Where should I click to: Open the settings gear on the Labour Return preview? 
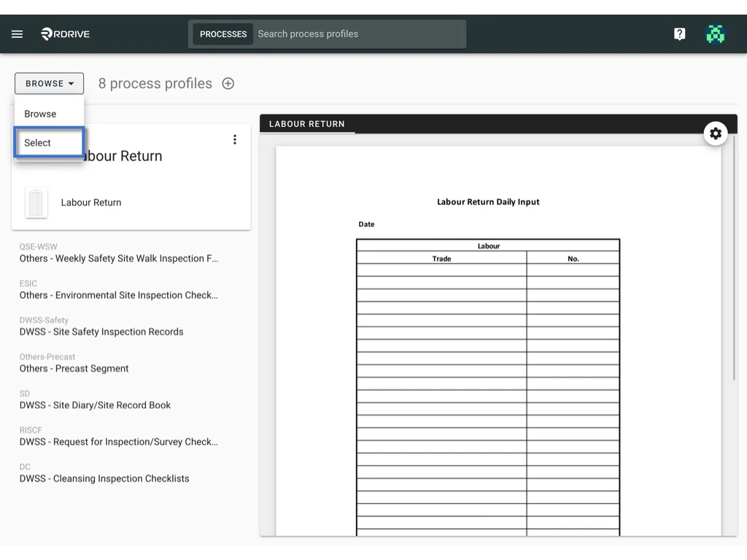[x=716, y=133]
